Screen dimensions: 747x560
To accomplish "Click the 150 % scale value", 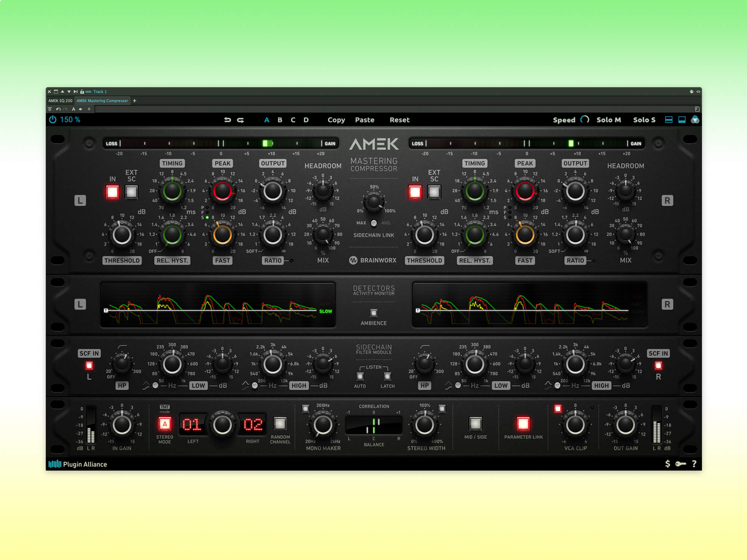I will [70, 119].
